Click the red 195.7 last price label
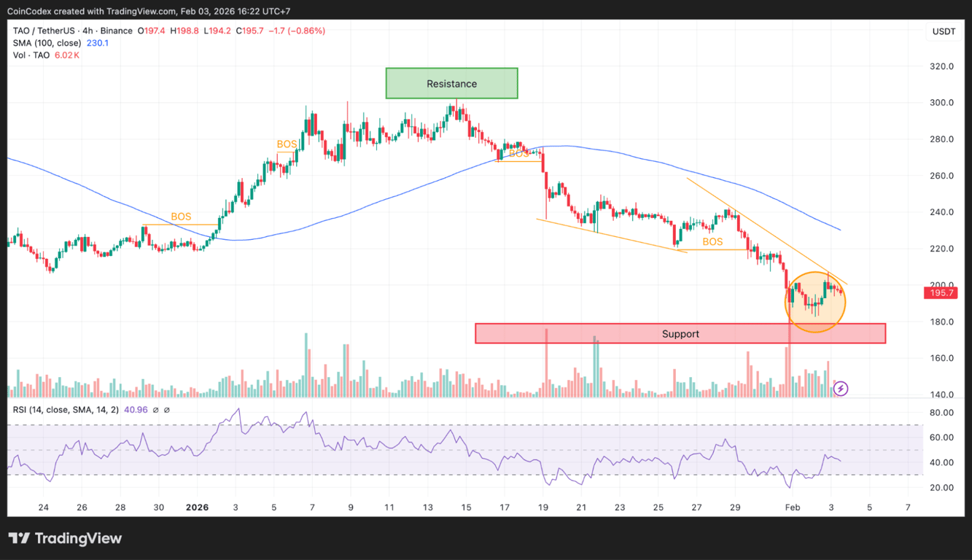Screen dimensions: 972x560 [x=941, y=292]
